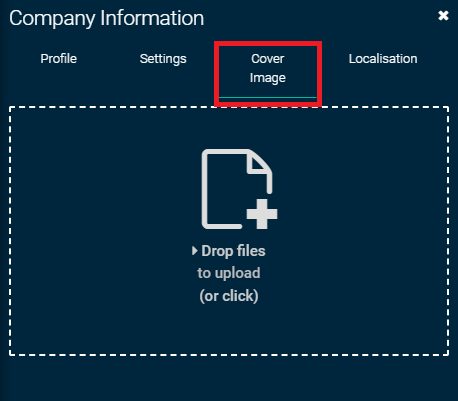Click the file upload document icon
This screenshot has height=401, width=458.
coord(239,189)
